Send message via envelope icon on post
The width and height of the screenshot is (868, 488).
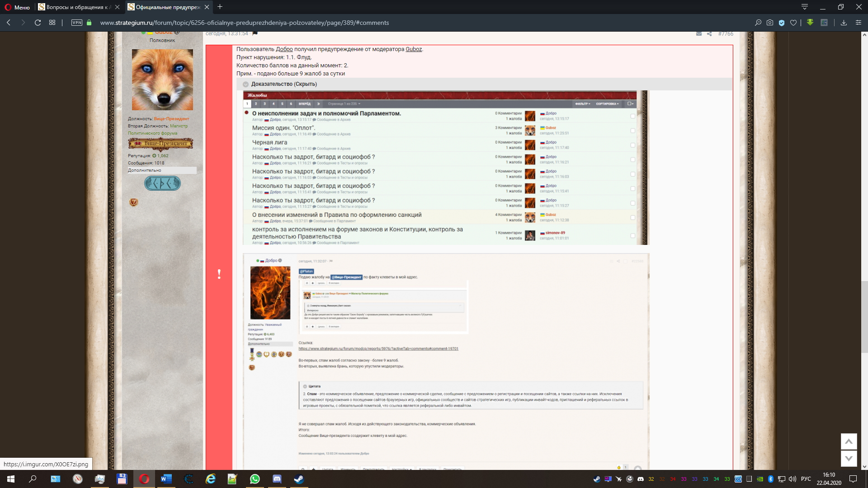[699, 34]
